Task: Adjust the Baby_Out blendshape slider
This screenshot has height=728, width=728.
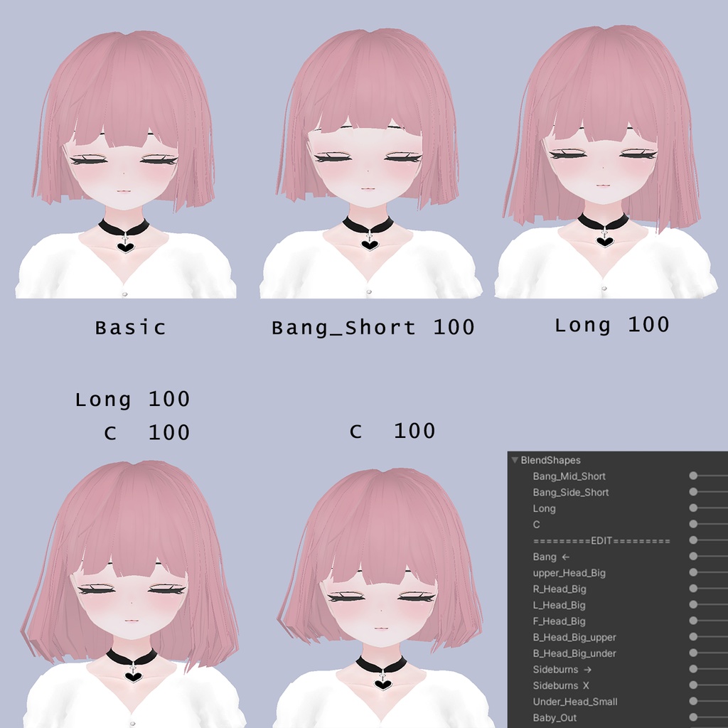Action: point(693,717)
